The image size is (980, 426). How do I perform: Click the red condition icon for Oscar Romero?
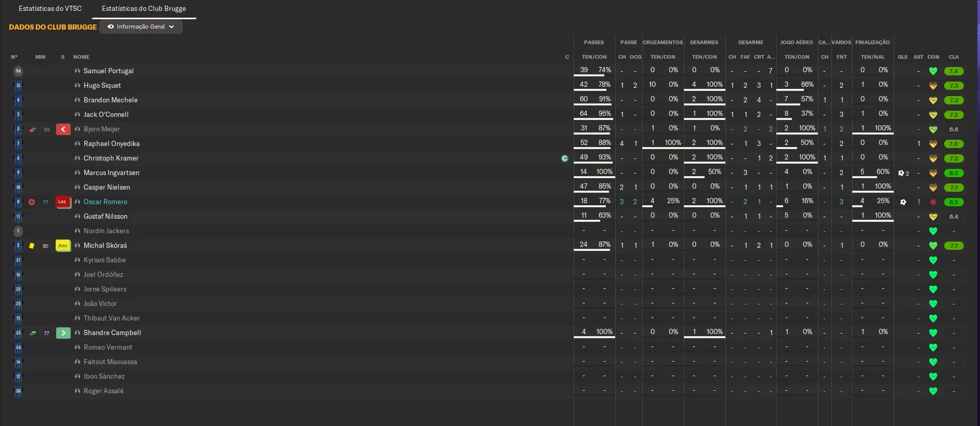[x=933, y=202]
